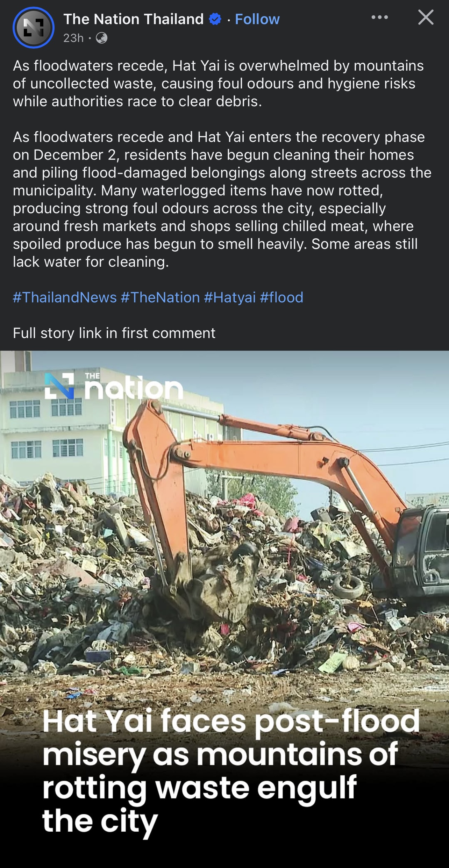Click the blue verified badge icon
Viewport: 449px width, 868px height.
pyautogui.click(x=215, y=19)
